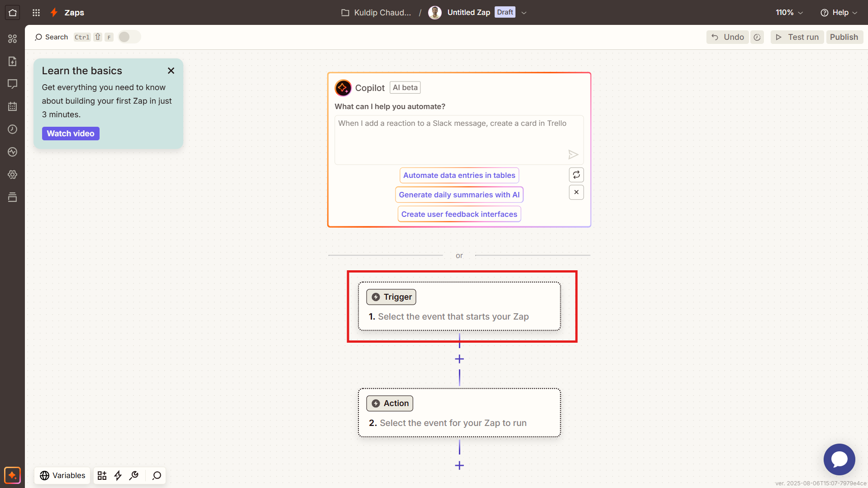The image size is (868, 488).
Task: Refresh Copilot suggestions
Action: [x=576, y=175]
